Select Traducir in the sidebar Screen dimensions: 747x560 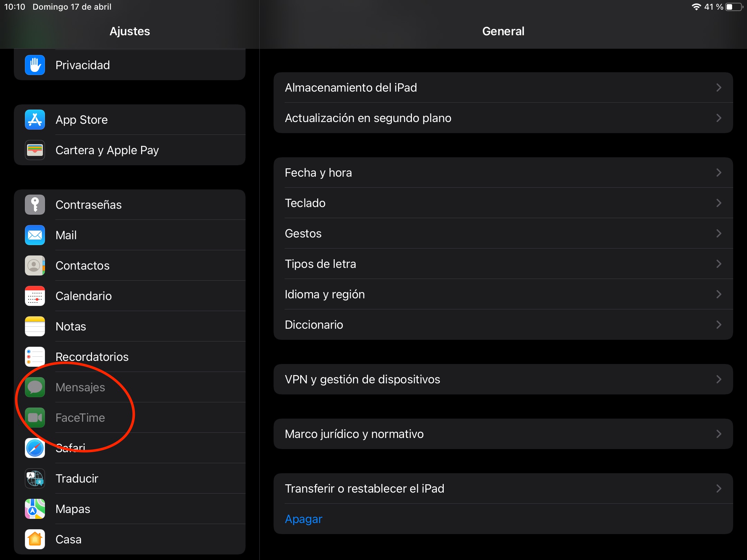[130, 478]
